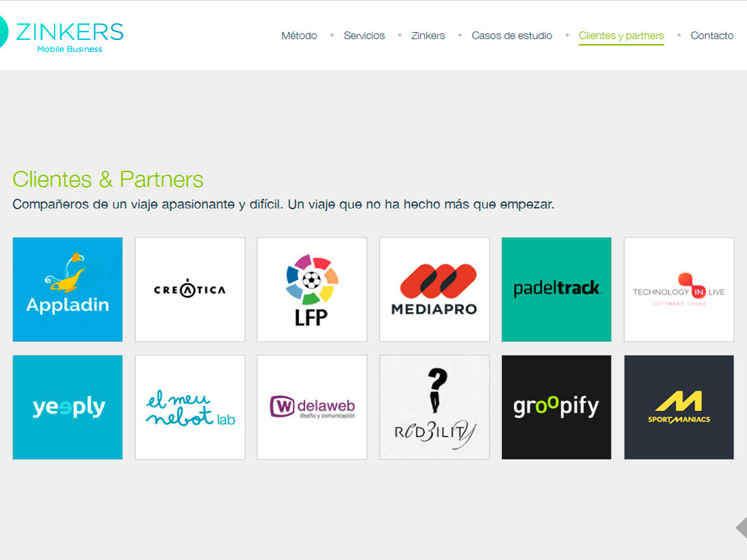Go to the Contacto link
747x560 pixels.
click(x=712, y=36)
